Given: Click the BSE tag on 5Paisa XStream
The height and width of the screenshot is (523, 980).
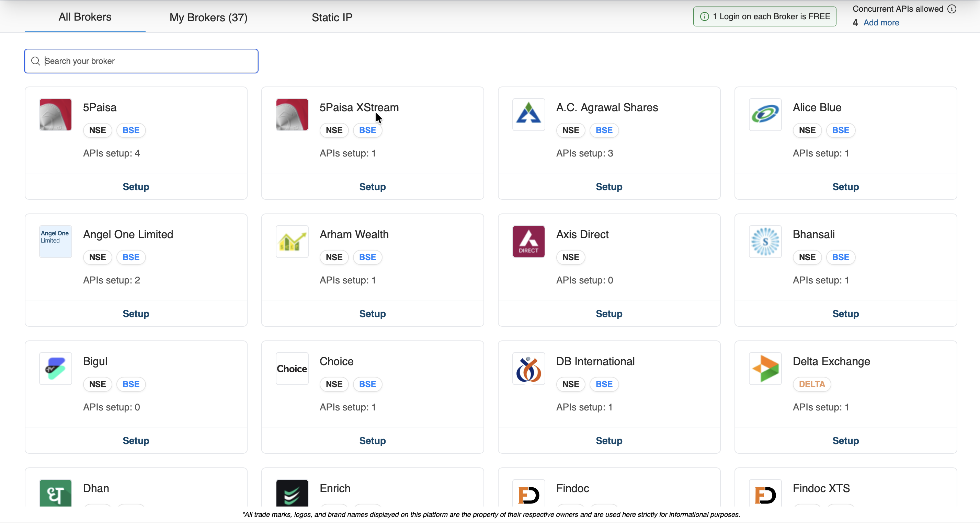Looking at the screenshot, I should [367, 130].
